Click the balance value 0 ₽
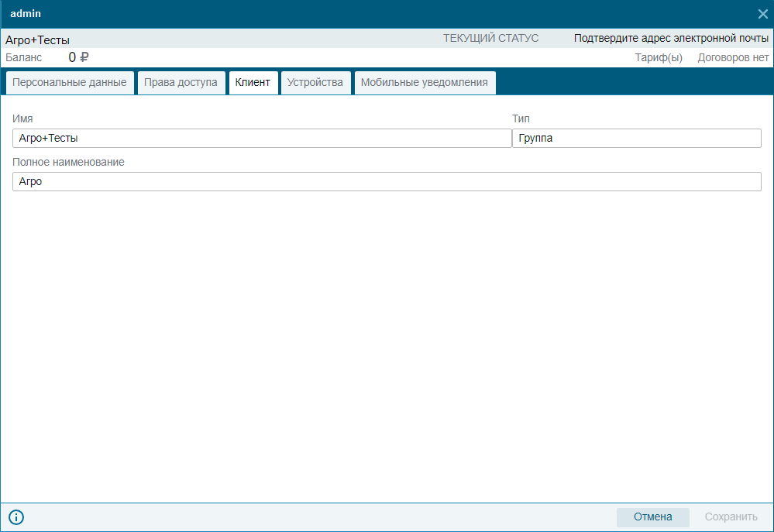The image size is (774, 532). (78, 57)
